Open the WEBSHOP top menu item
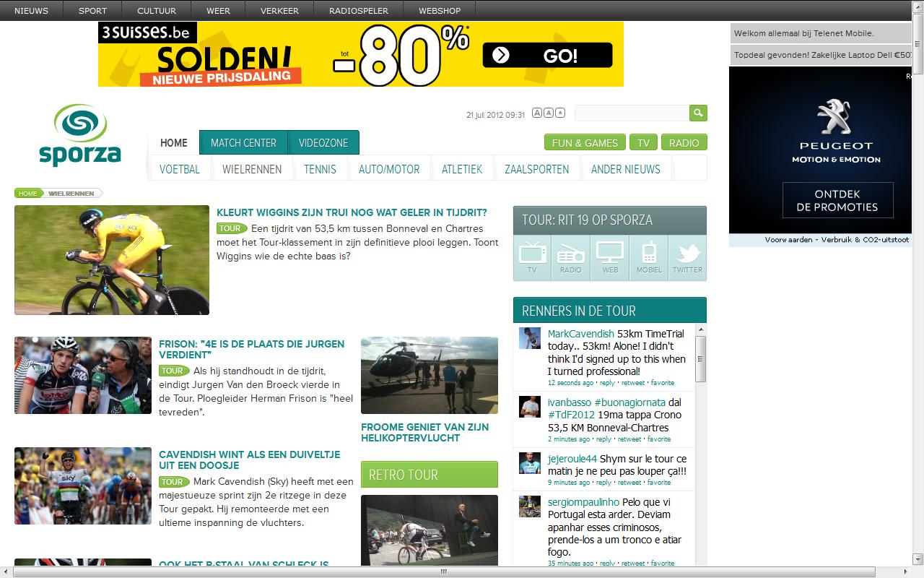This screenshot has height=578, width=924. [x=440, y=10]
